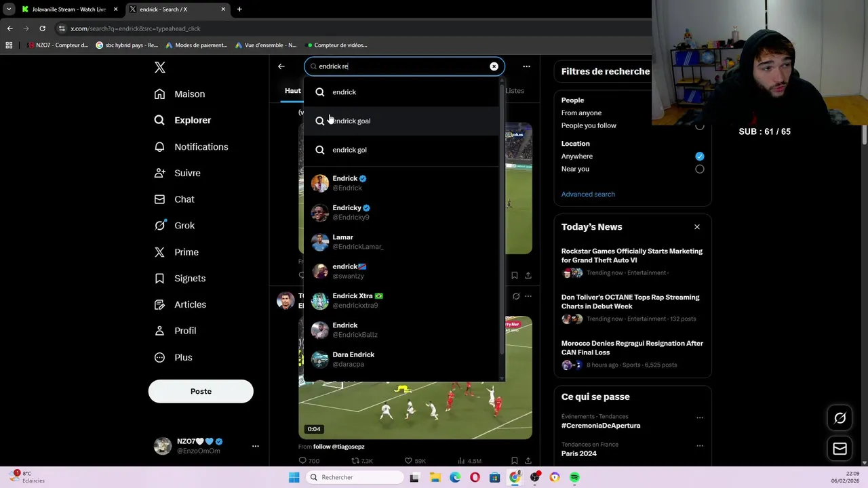The height and width of the screenshot is (488, 868).
Task: Open options for Paris 2024 trend
Action: [700, 445]
